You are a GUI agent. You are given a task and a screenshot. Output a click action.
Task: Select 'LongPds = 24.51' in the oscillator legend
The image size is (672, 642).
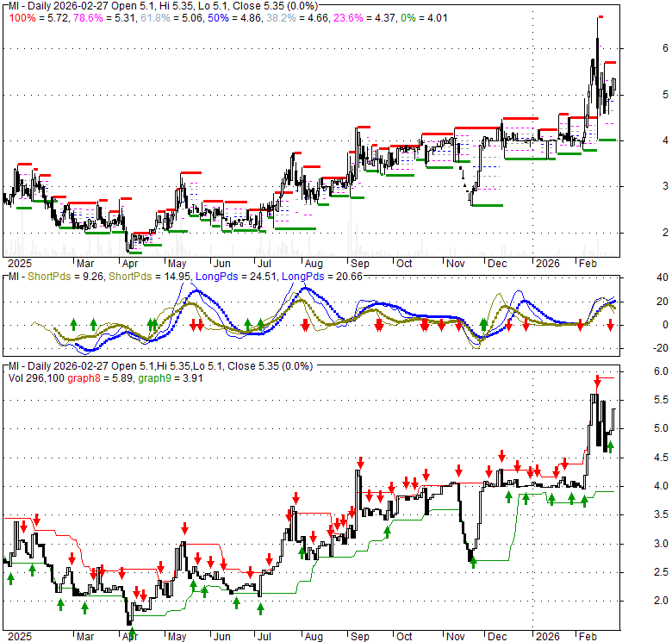pos(237,277)
